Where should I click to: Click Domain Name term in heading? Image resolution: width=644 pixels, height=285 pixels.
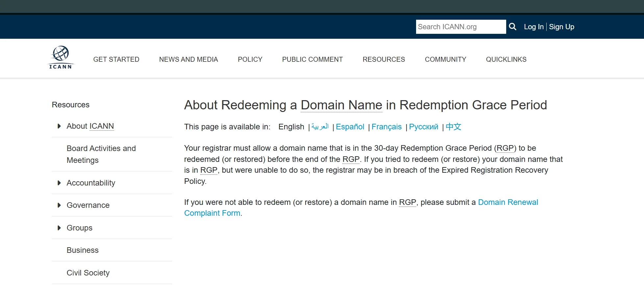[x=341, y=105]
